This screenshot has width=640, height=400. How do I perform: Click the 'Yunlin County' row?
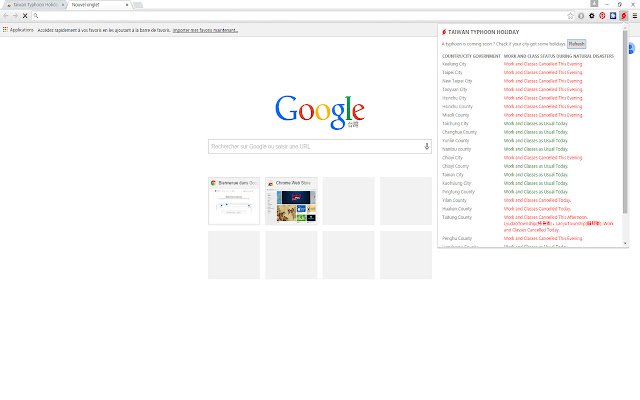coord(529,140)
